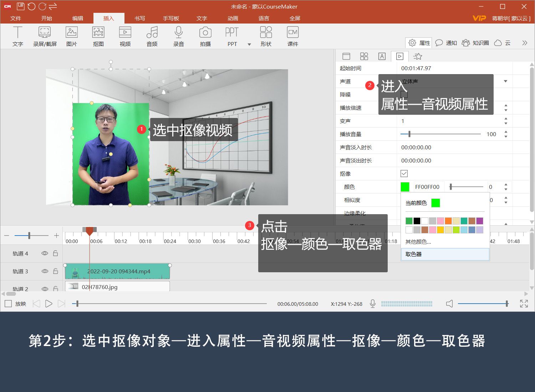
Task: Open 其他颜色... more colors
Action: point(418,242)
